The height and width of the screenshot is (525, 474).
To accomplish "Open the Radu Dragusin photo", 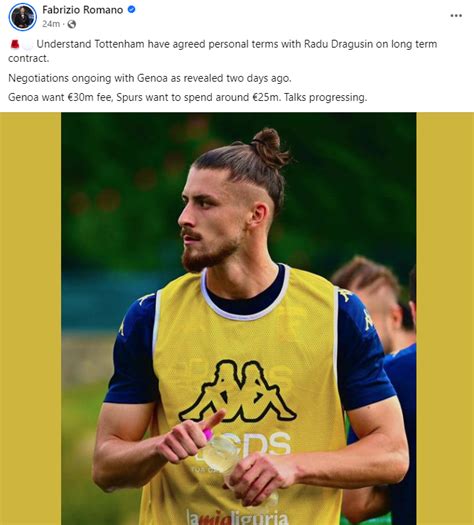I will tap(238, 318).
